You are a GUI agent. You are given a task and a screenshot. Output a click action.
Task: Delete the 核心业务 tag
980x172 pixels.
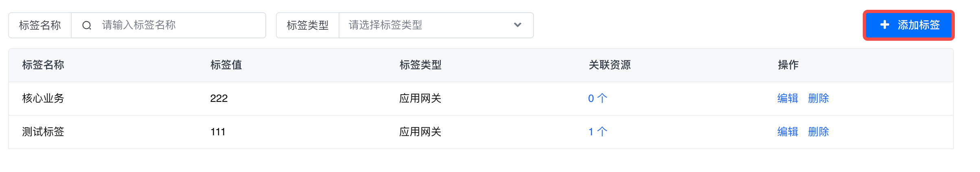pos(818,98)
